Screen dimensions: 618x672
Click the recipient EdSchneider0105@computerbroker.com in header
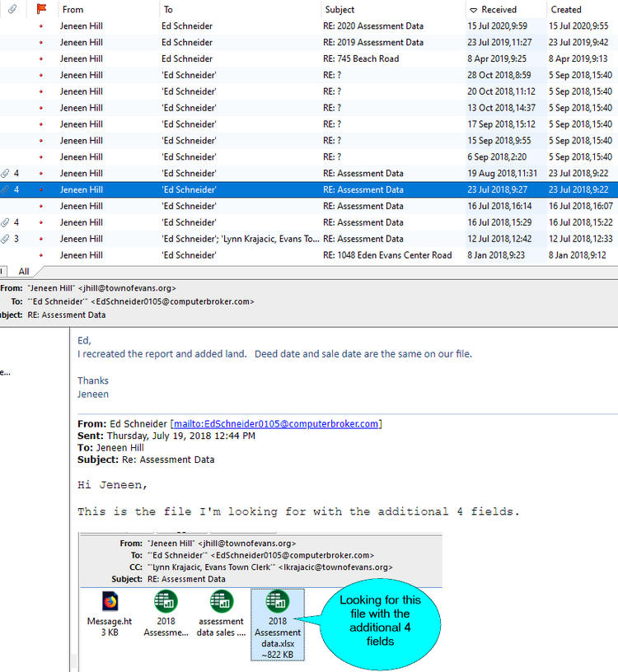172,301
